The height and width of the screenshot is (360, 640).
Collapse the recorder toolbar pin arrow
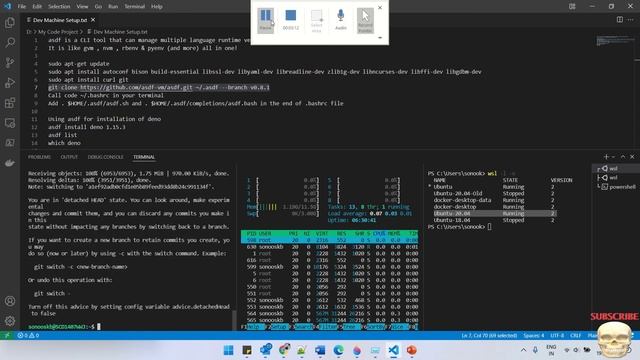(380, 38)
